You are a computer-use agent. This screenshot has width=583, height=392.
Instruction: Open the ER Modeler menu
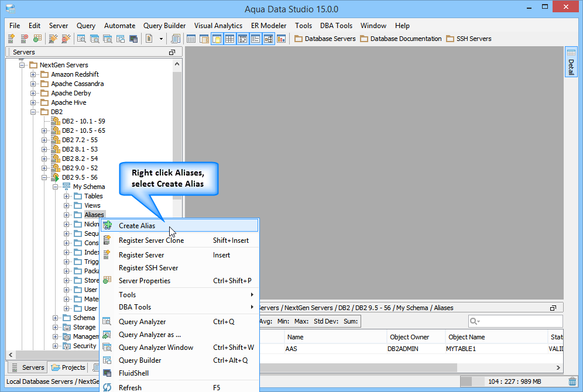269,26
